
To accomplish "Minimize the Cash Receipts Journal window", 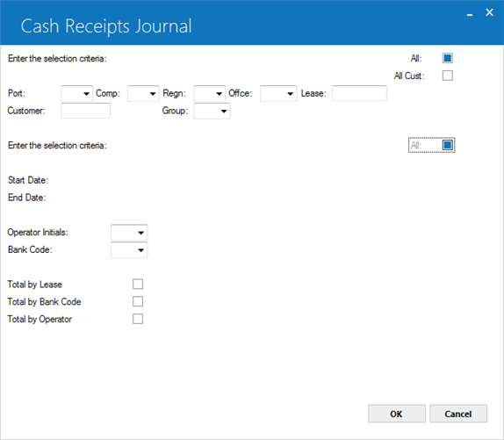I will 470,13.
